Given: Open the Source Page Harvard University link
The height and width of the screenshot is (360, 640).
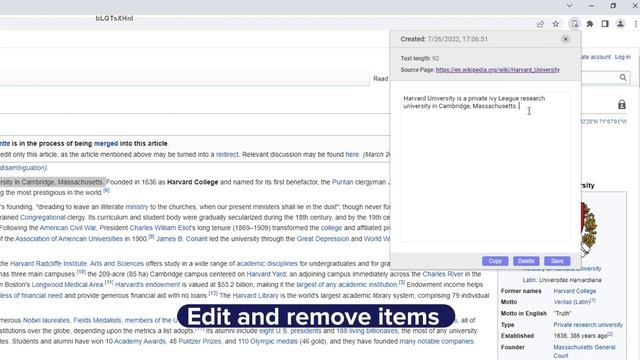Looking at the screenshot, I should click(498, 70).
